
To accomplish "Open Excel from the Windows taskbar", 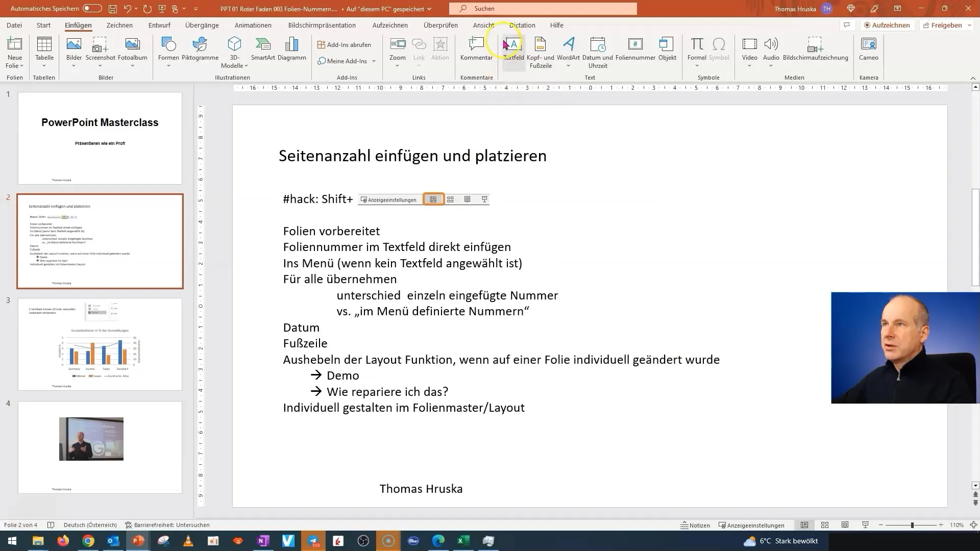I will [x=463, y=541].
